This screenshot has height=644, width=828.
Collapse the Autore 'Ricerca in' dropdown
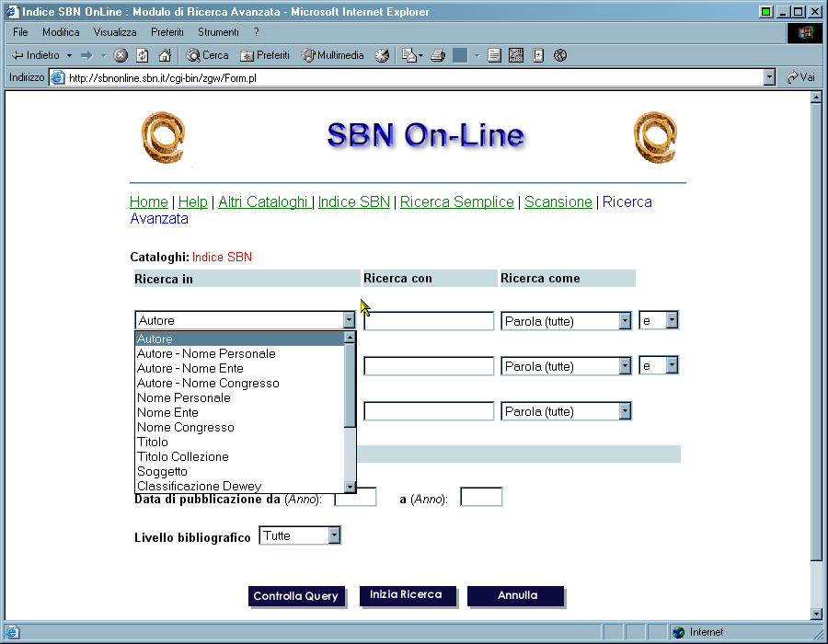tap(349, 320)
